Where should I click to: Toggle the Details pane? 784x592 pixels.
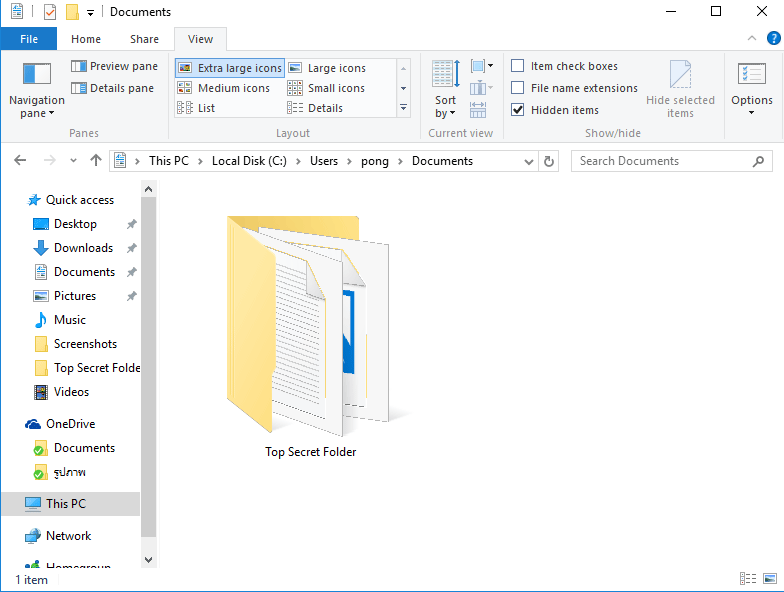(112, 88)
